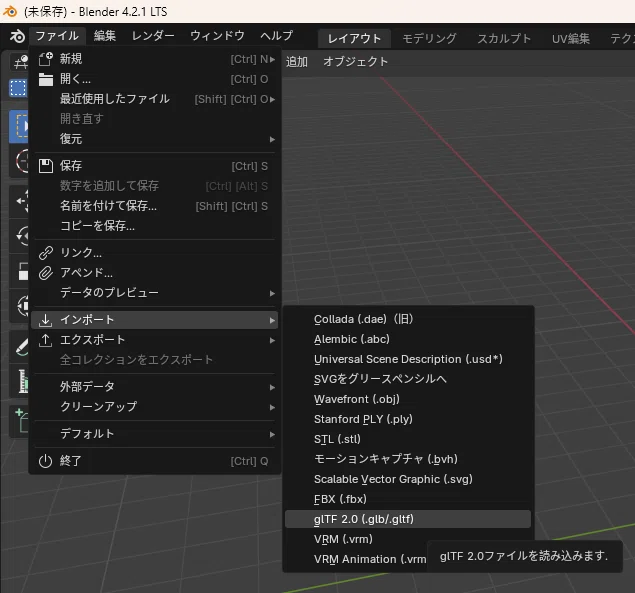Switch to the UV編集 workspace tab
635x593 pixels.
571,38
